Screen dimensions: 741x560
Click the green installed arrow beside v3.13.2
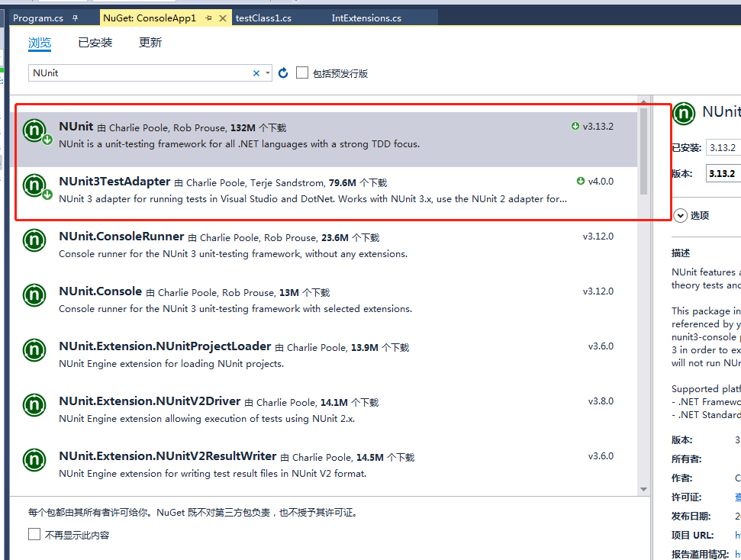tap(575, 126)
